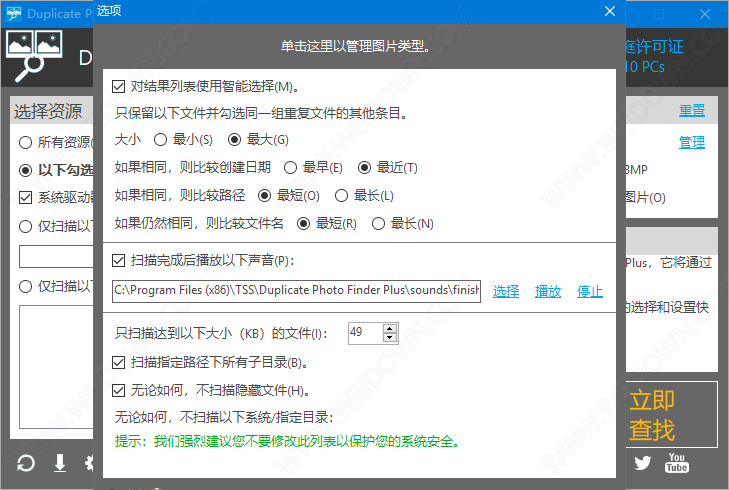Uncheck scan all subdirectories option (B)
729x490 pixels.
[x=120, y=362]
